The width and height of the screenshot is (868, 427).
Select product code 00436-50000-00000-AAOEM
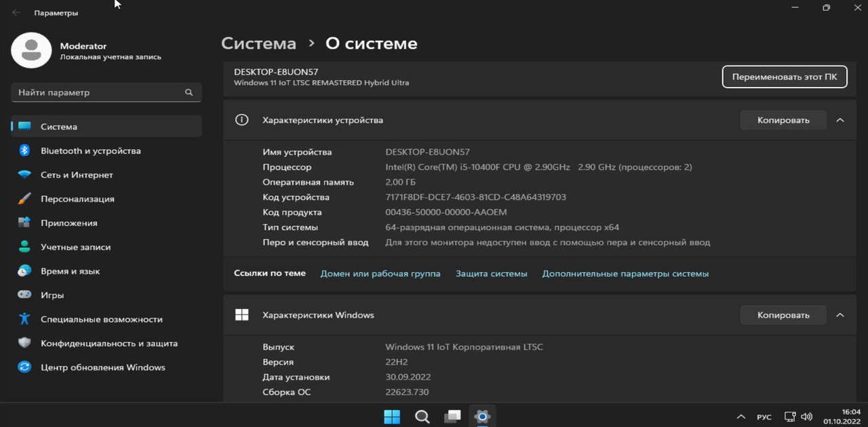click(x=446, y=212)
